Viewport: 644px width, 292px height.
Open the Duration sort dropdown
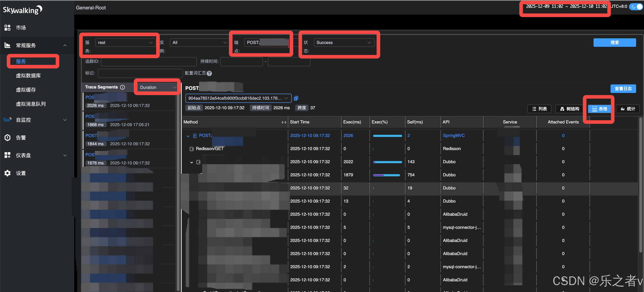(158, 87)
